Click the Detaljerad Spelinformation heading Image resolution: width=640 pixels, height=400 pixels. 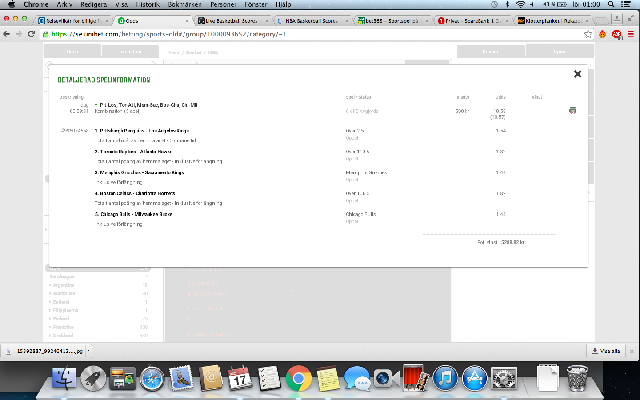click(104, 80)
